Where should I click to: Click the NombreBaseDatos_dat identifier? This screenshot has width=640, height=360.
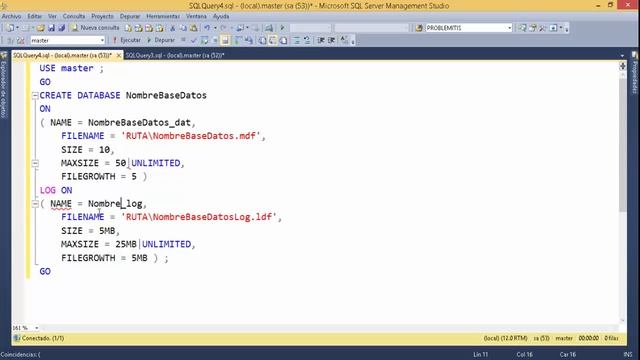tap(139, 122)
